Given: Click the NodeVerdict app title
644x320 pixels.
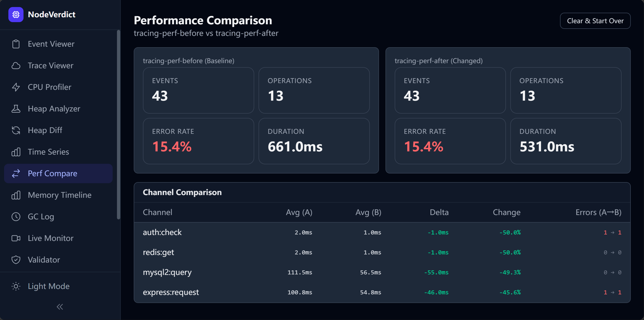Looking at the screenshot, I should pos(52,15).
